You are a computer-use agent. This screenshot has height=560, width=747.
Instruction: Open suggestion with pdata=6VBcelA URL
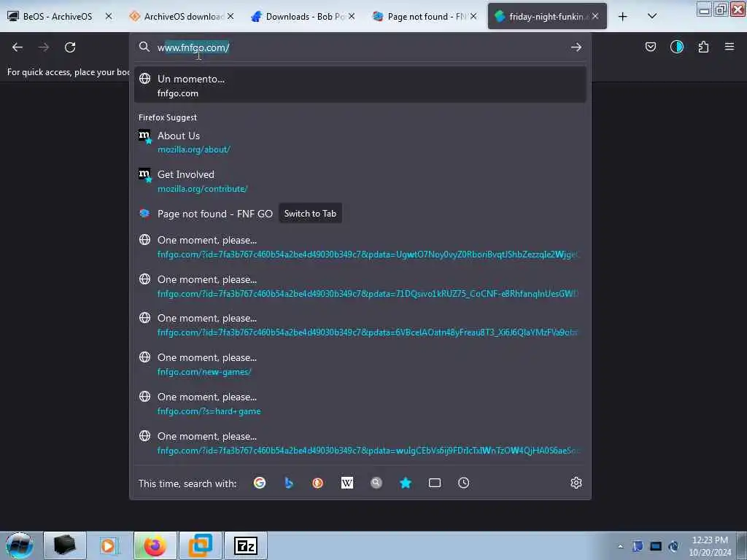tap(360, 324)
